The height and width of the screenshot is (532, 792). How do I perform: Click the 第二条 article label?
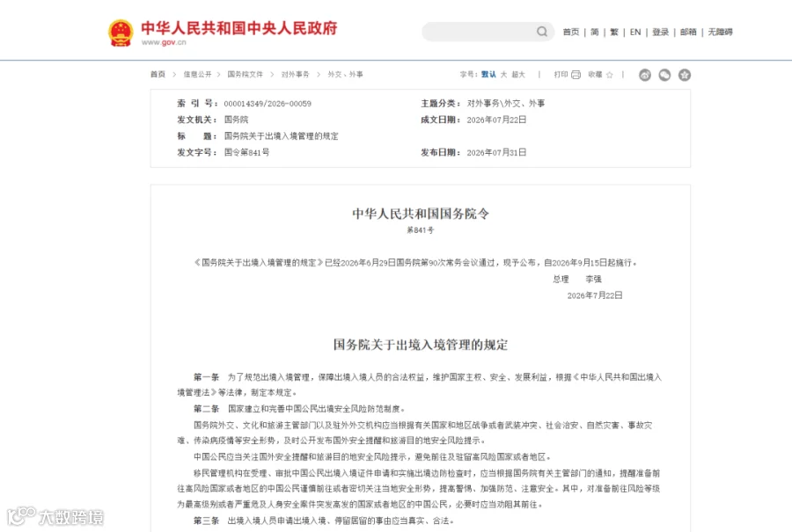coord(206,408)
